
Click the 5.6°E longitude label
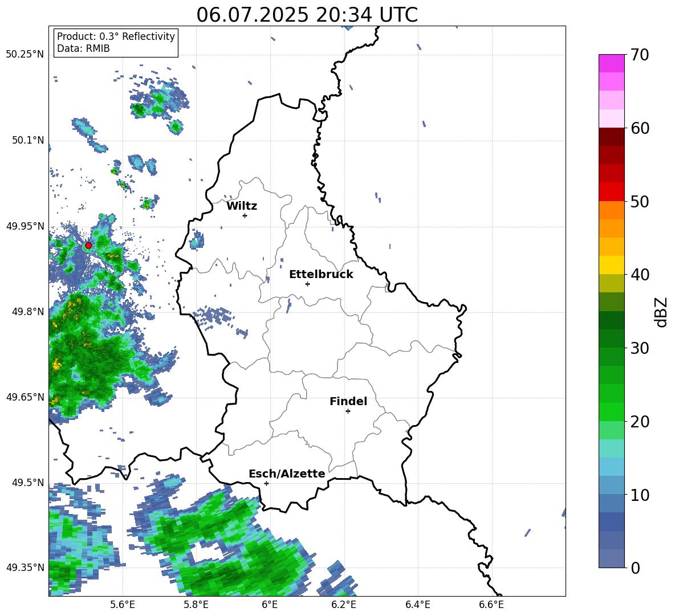point(123,605)
